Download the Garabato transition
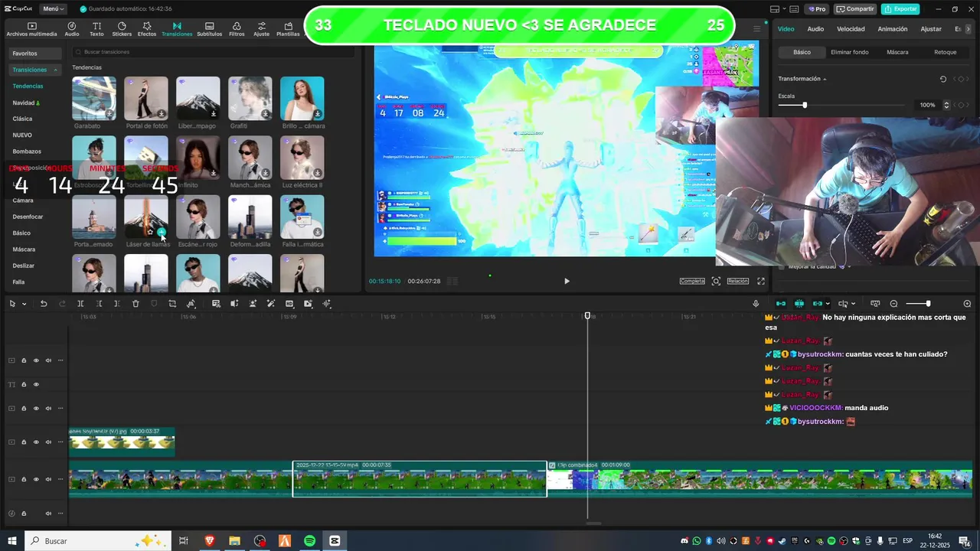The image size is (980, 551). (x=109, y=114)
